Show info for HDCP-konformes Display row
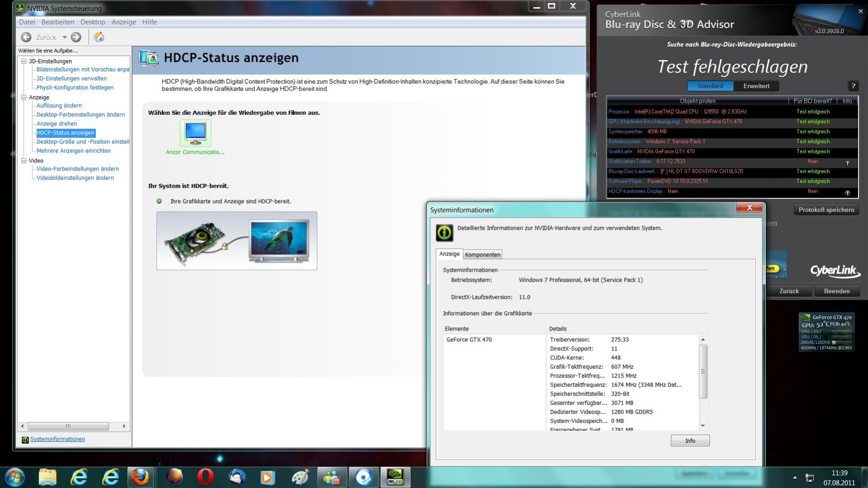This screenshot has width=868, height=488. click(847, 193)
